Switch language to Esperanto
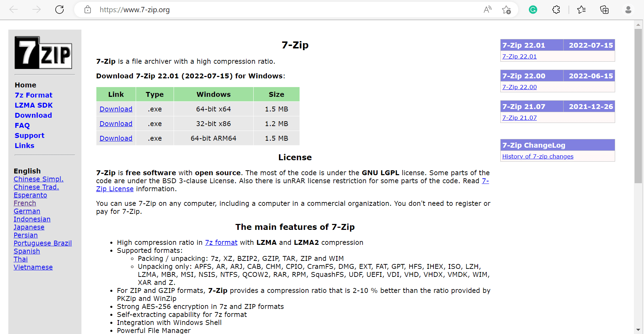This screenshot has height=334, width=644. [x=30, y=195]
